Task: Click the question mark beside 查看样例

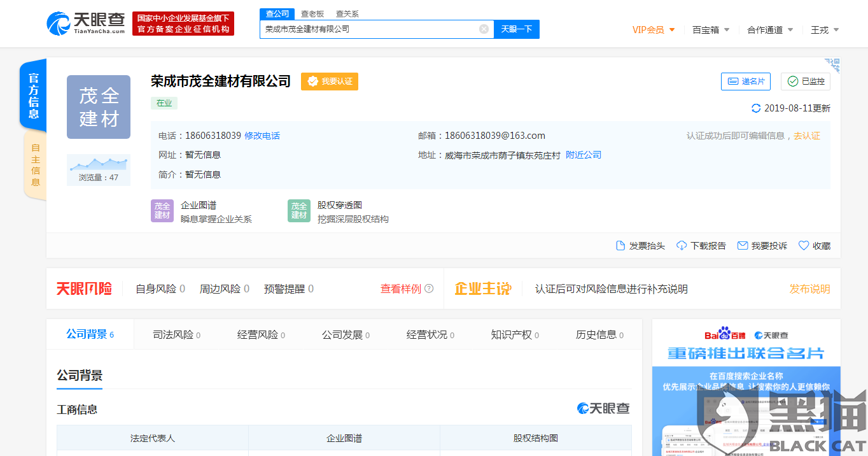Action: [429, 289]
